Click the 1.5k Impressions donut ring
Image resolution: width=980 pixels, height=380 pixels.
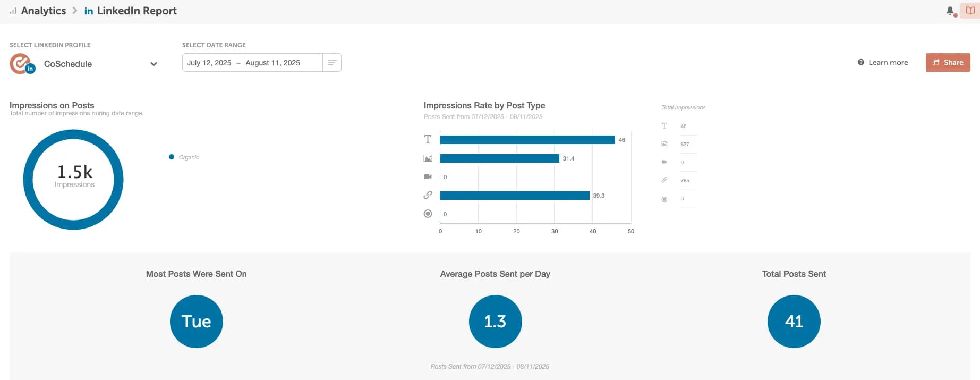(28, 180)
